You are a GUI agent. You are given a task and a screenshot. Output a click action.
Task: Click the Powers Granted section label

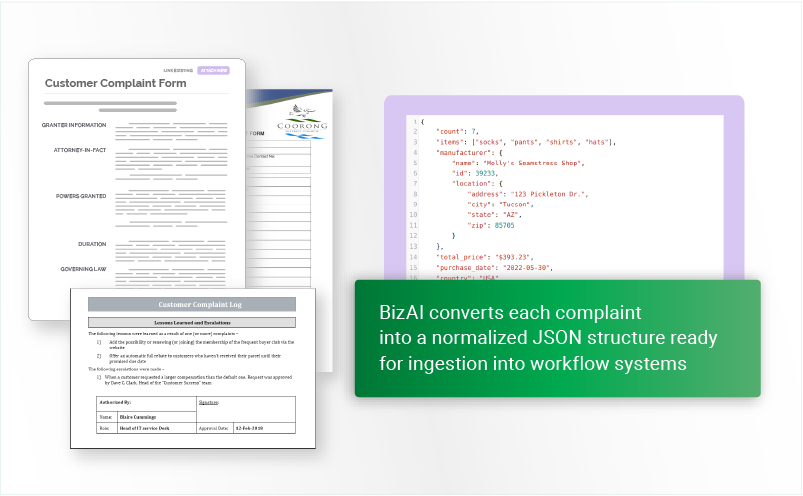click(x=81, y=196)
